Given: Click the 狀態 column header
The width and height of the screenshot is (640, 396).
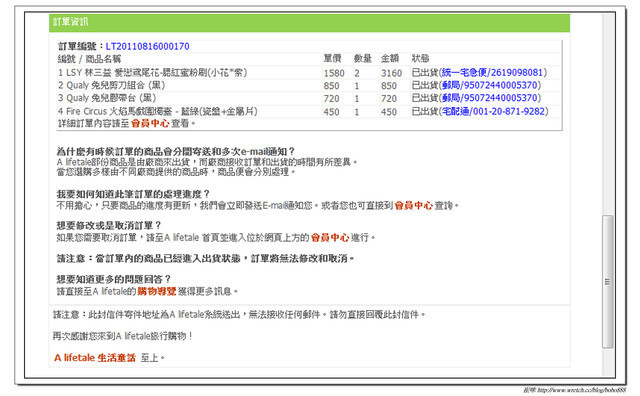Looking at the screenshot, I should point(420,59).
